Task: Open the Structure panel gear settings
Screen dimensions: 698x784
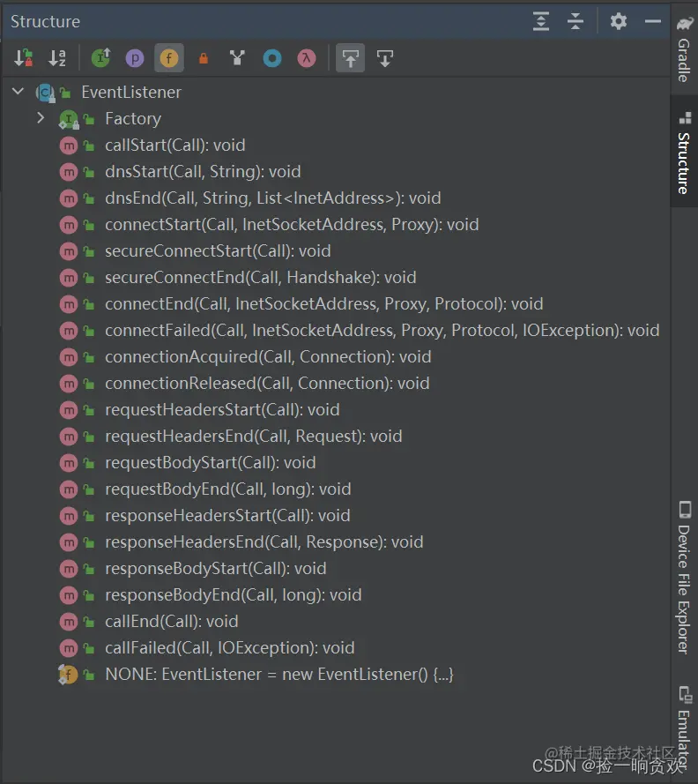Action: (x=619, y=21)
